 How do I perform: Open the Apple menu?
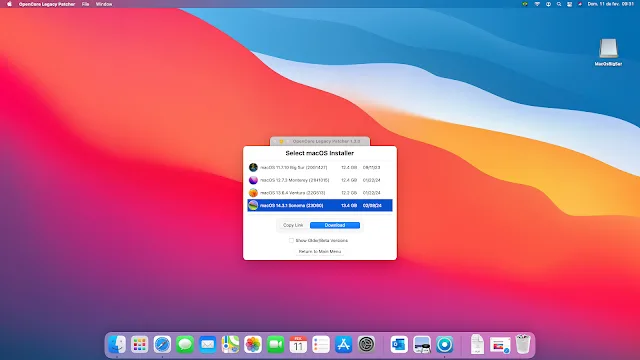point(9,4)
